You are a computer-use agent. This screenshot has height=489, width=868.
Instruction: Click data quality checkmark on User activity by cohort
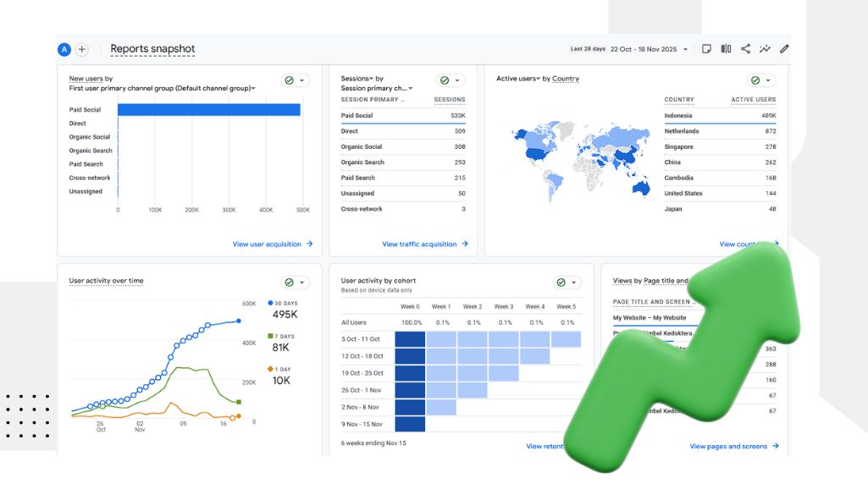coord(561,283)
